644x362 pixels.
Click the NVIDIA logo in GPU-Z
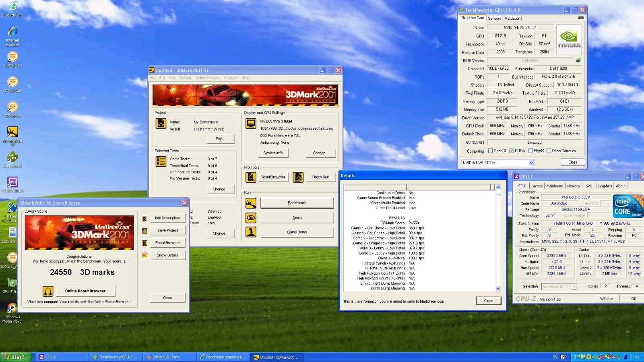click(569, 39)
